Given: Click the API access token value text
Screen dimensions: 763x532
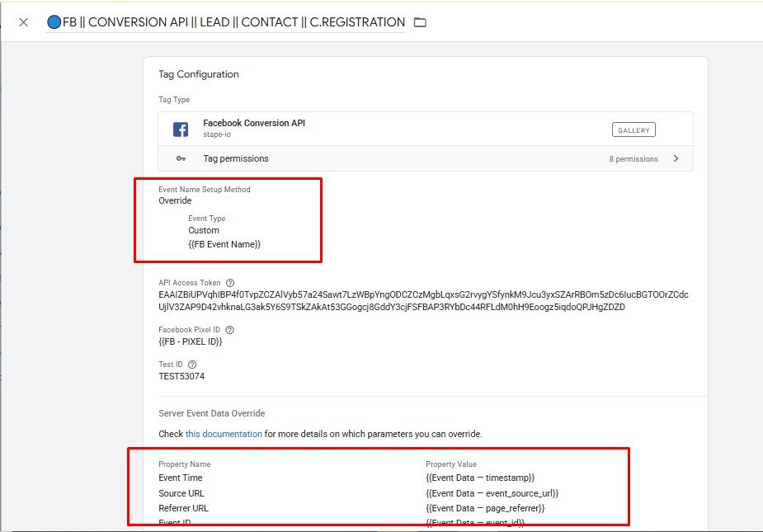Looking at the screenshot, I should coord(423,301).
